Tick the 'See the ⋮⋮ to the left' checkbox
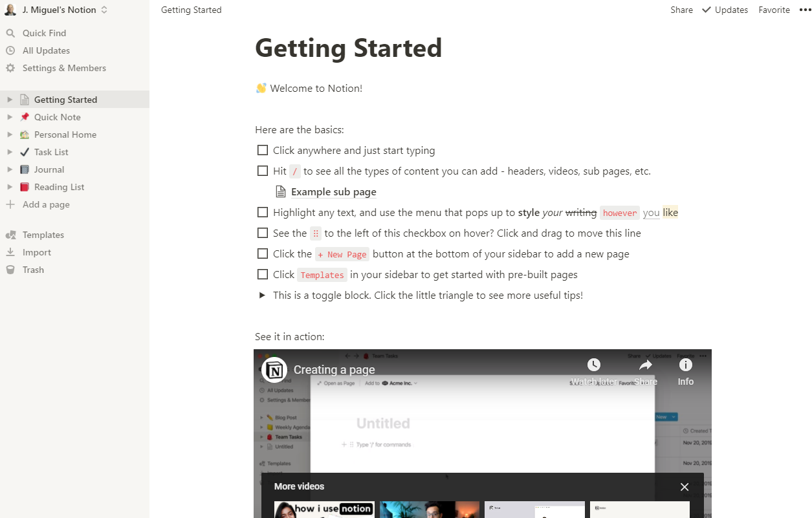 pyautogui.click(x=263, y=233)
